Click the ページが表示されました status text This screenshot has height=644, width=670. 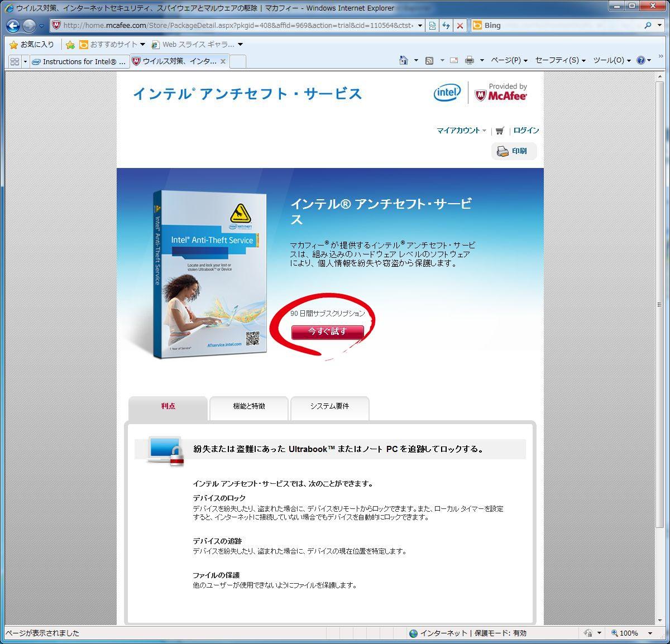tap(42, 633)
